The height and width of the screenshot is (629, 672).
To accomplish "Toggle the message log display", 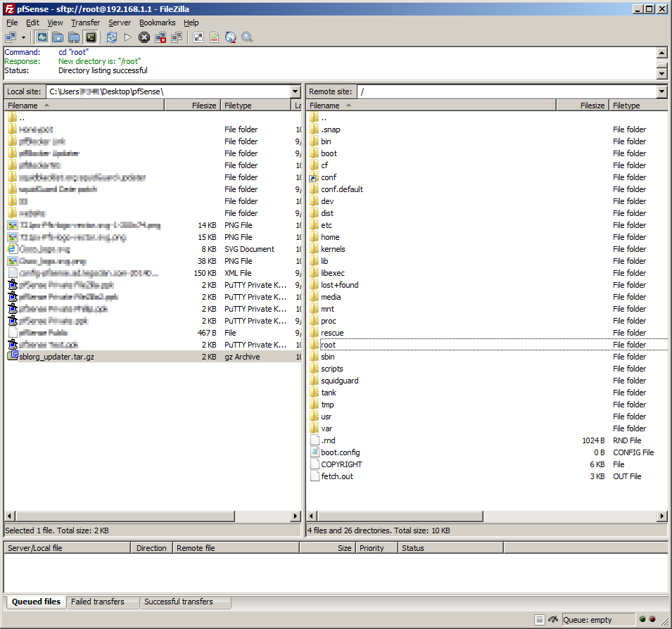I will [42, 38].
